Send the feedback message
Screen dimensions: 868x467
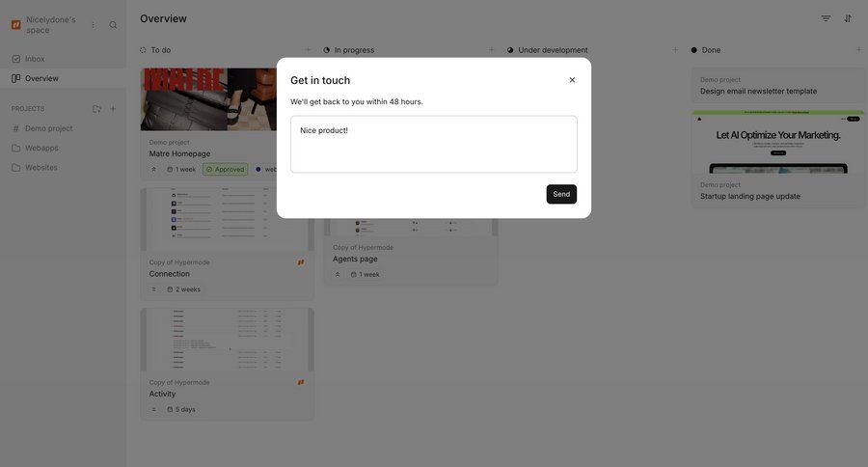561,194
